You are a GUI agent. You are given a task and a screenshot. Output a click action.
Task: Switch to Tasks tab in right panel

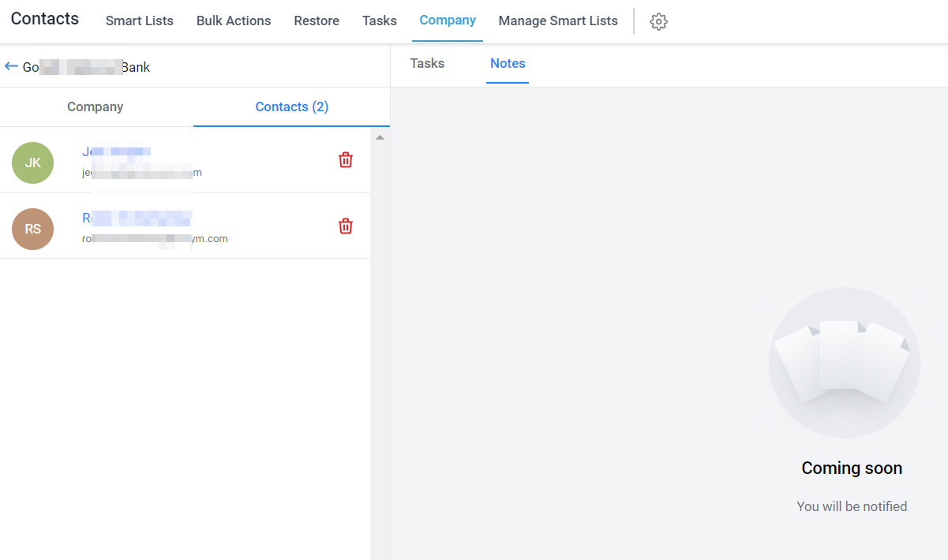[427, 63]
